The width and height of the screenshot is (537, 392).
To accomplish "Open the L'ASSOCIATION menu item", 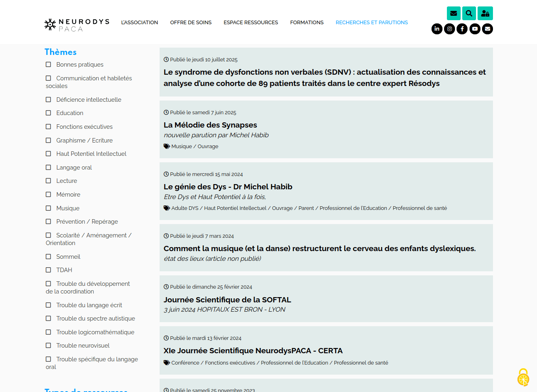I will click(139, 23).
